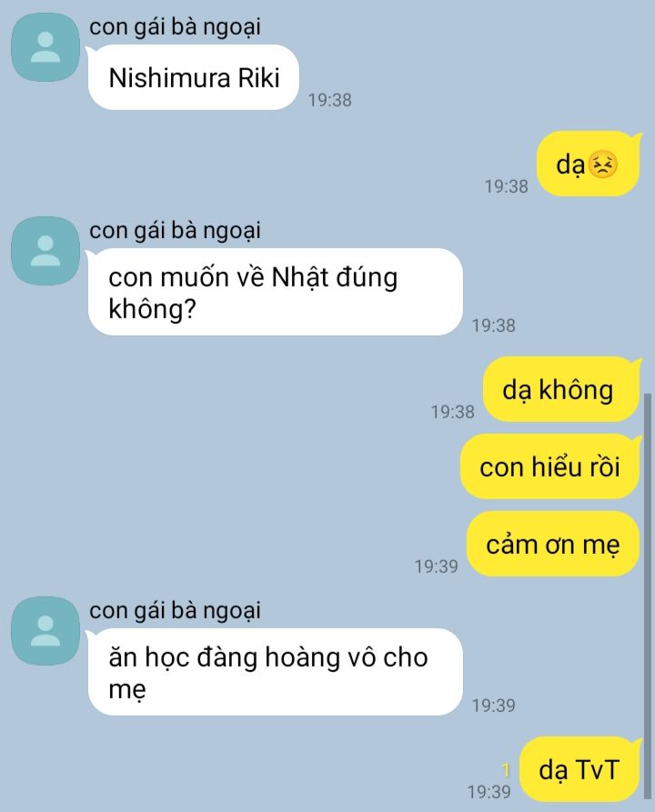Select the "Nishimura Riki" message bubble

coord(193,77)
